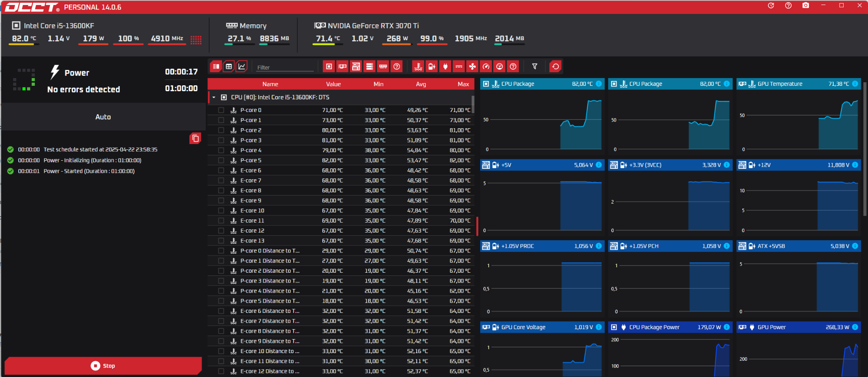The height and width of the screenshot is (377, 868).
Task: Open the GPU Core Voltage graph header
Action: coord(542,327)
